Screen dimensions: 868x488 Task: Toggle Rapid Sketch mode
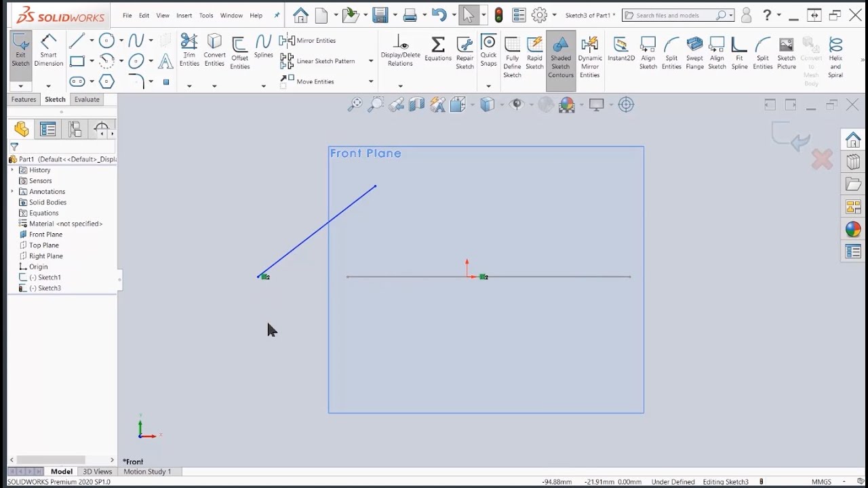click(x=534, y=52)
